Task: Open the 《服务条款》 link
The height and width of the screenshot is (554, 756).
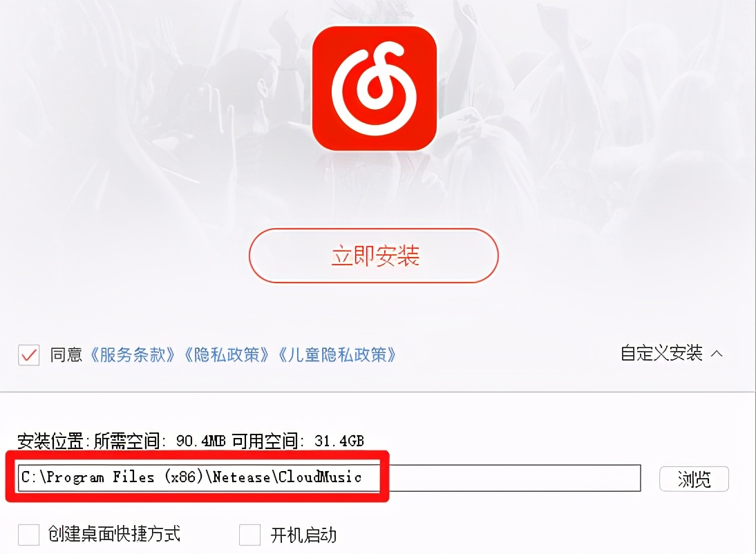Action: (x=133, y=355)
